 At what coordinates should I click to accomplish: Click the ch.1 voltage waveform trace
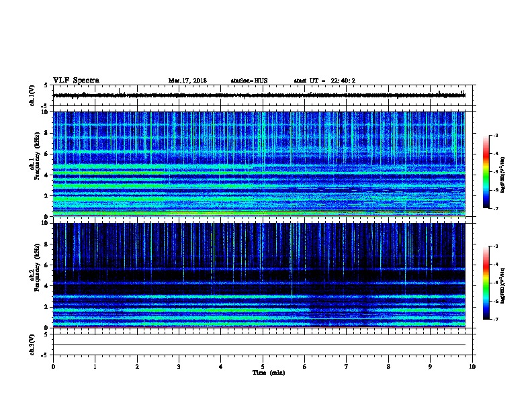tap(259, 95)
